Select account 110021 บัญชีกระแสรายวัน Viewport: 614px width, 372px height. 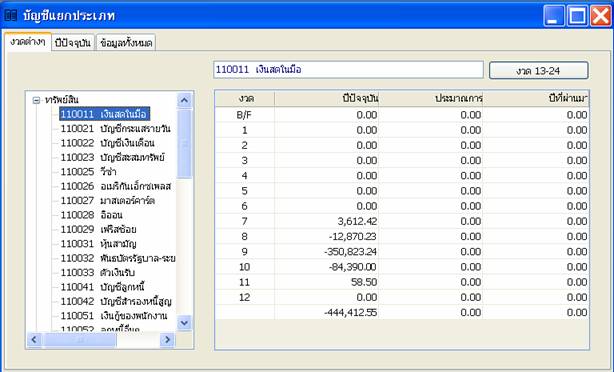(x=116, y=128)
